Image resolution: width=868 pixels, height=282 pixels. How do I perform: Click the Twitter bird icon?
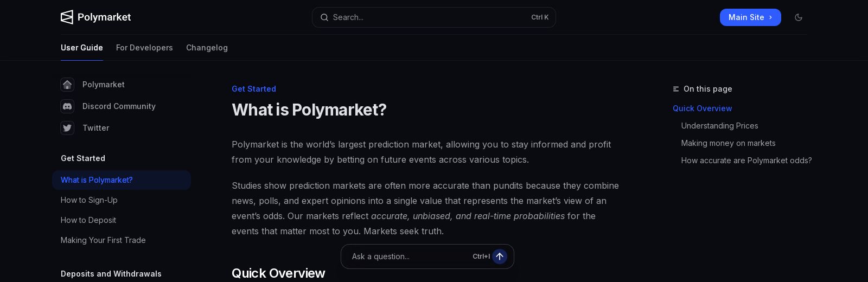click(x=67, y=128)
